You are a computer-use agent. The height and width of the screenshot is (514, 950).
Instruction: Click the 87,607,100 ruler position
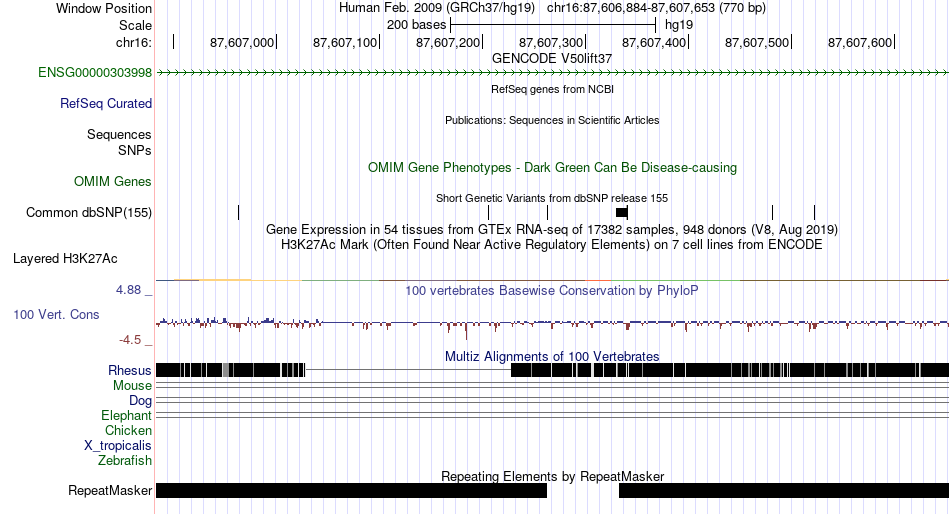[345, 42]
